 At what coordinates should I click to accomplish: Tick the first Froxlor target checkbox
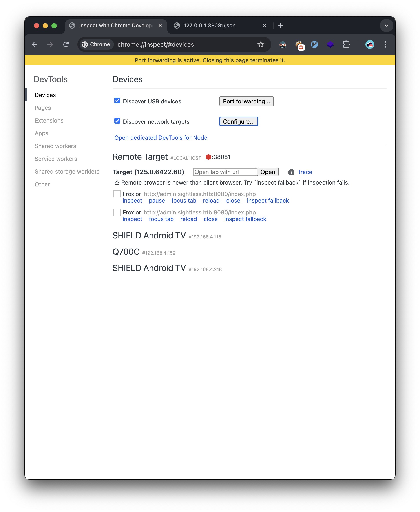pos(117,194)
